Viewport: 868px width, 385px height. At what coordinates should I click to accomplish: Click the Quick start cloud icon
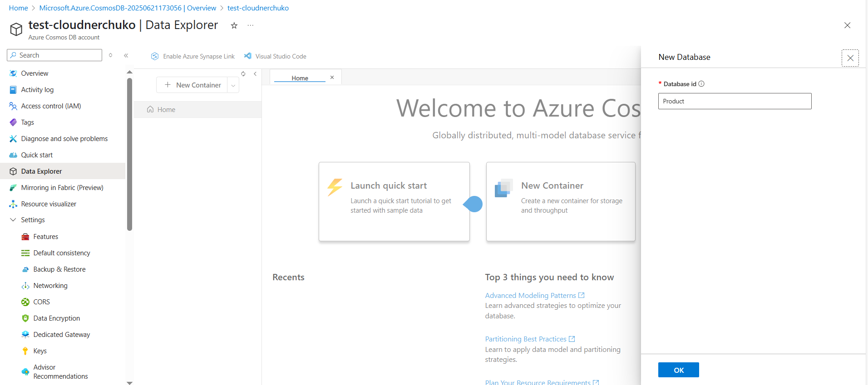13,155
